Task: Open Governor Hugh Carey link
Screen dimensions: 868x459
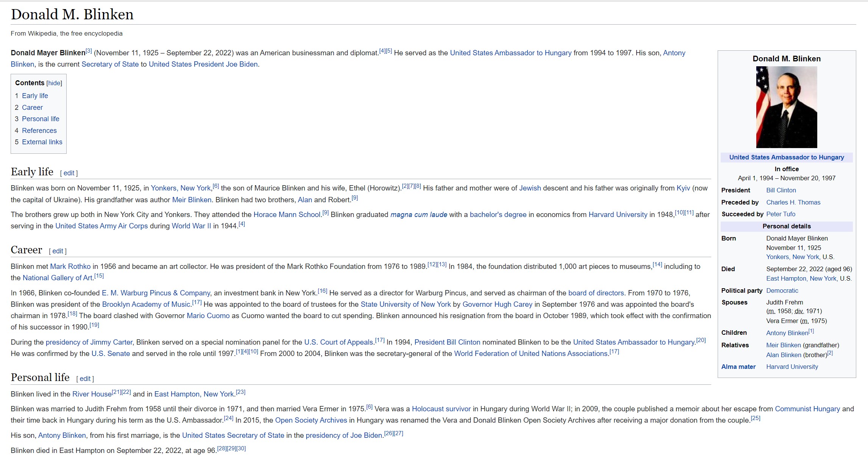Action: point(497,304)
